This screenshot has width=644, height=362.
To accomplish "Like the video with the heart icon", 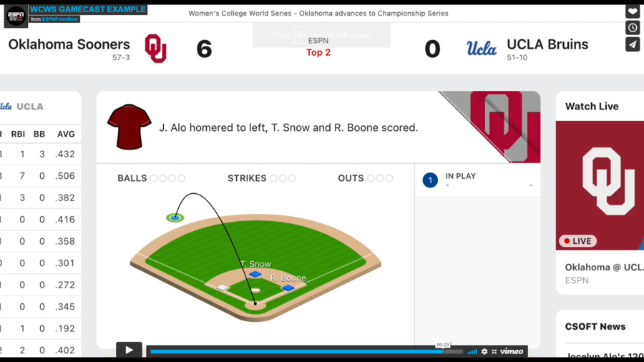I will tap(633, 11).
